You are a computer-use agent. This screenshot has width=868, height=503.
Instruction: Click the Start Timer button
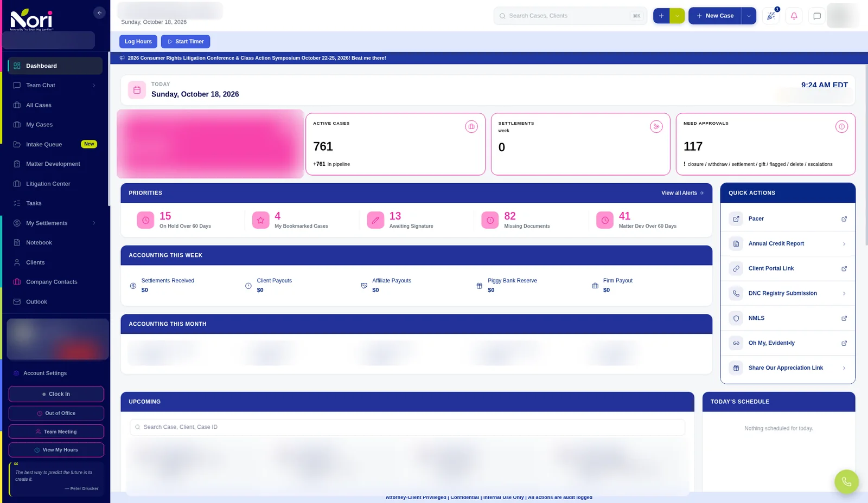coord(186,42)
